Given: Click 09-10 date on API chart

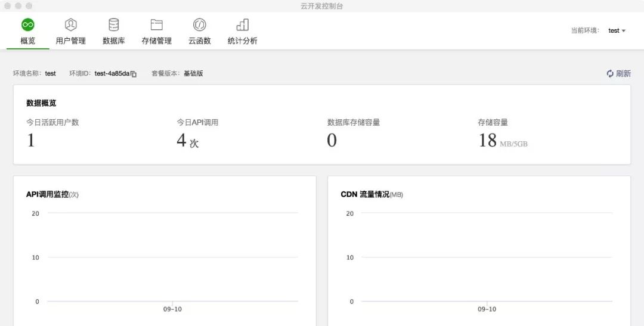Looking at the screenshot, I should [172, 309].
